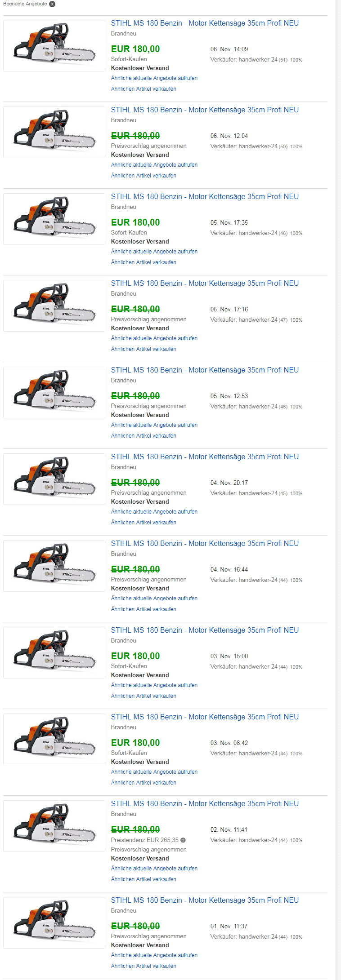Open Ähnliche aktuelle Angebote for 01. Nov. 11:37 listing

(154, 955)
